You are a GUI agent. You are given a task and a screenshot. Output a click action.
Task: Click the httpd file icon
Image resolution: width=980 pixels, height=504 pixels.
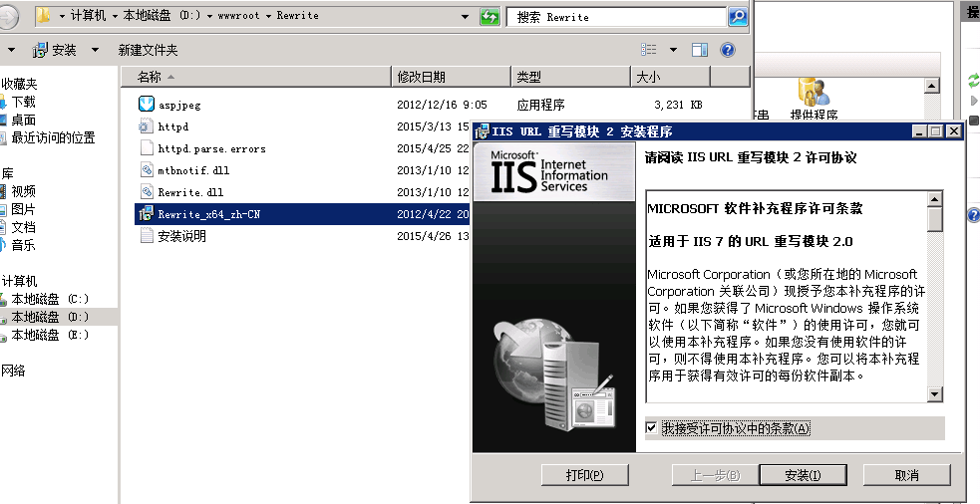147,126
